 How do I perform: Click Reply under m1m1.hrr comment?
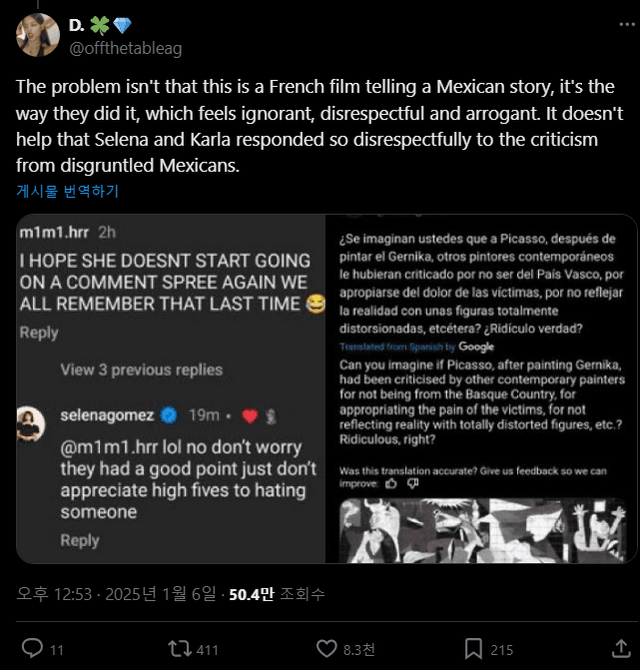tap(39, 332)
